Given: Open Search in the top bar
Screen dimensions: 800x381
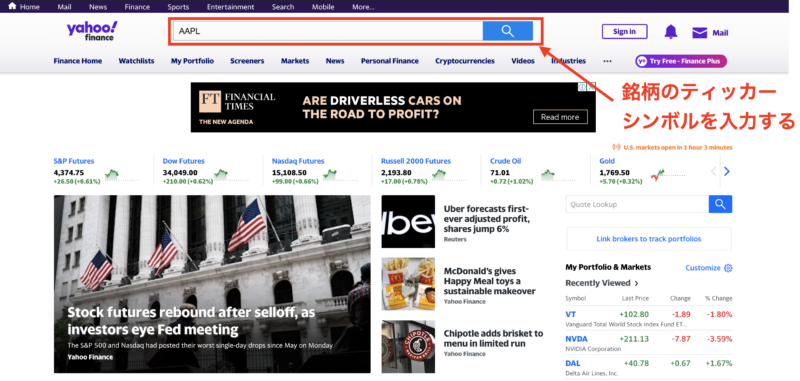Looking at the screenshot, I should [283, 7].
